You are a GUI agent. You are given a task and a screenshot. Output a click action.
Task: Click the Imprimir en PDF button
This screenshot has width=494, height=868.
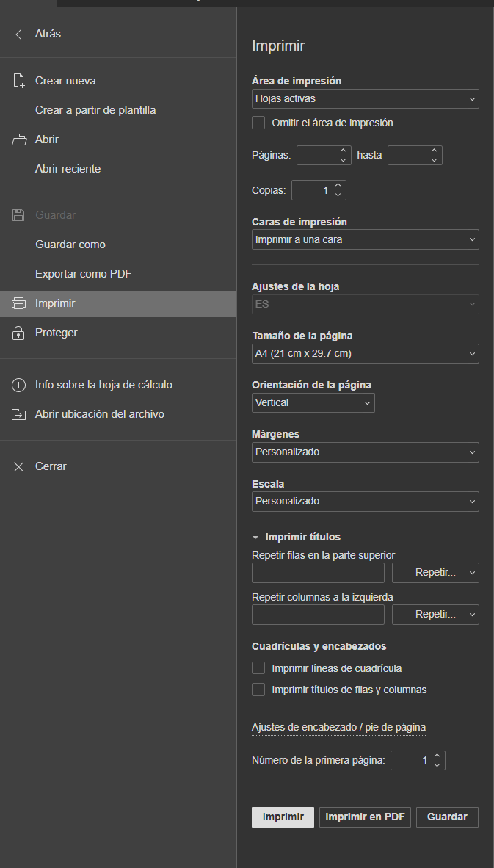(365, 817)
